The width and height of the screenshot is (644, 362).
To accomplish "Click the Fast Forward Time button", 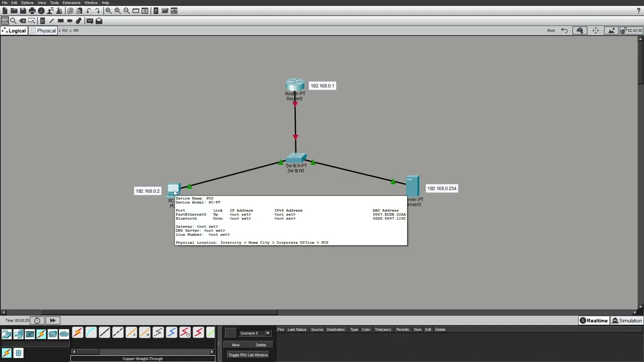I will 52,320.
